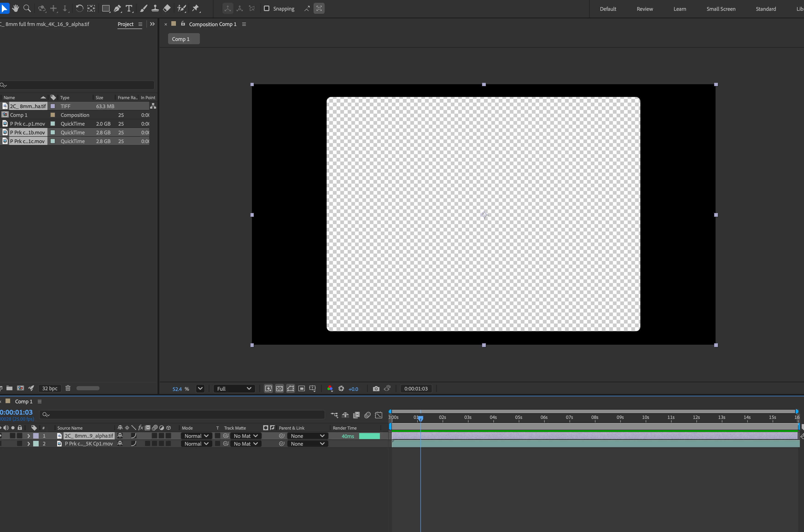The width and height of the screenshot is (804, 532).
Task: Click the 32 bpc color depth button
Action: coord(50,388)
